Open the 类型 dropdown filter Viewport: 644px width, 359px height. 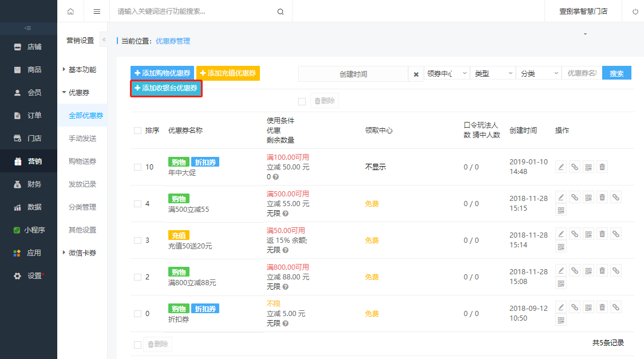[493, 73]
